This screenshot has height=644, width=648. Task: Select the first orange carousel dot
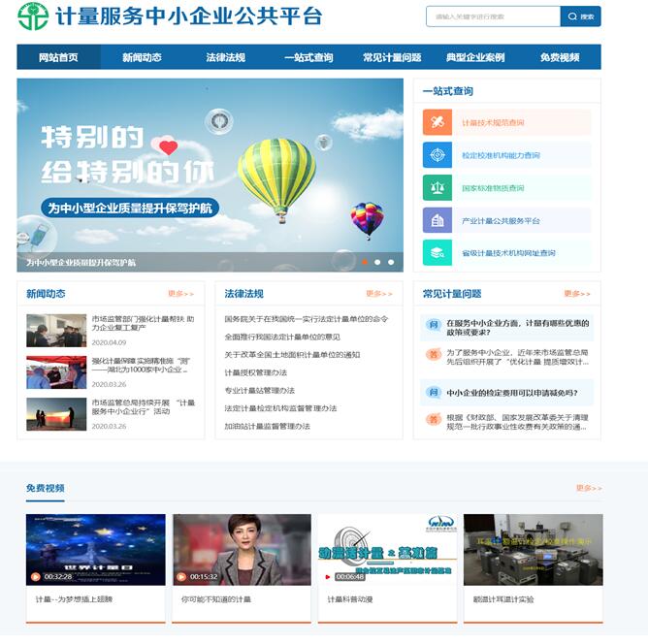click(365, 262)
